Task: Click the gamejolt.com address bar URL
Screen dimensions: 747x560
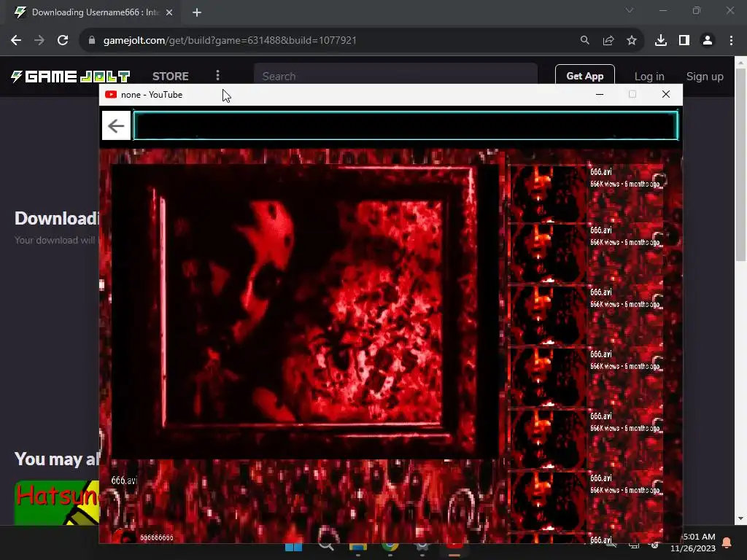Action: [230, 41]
